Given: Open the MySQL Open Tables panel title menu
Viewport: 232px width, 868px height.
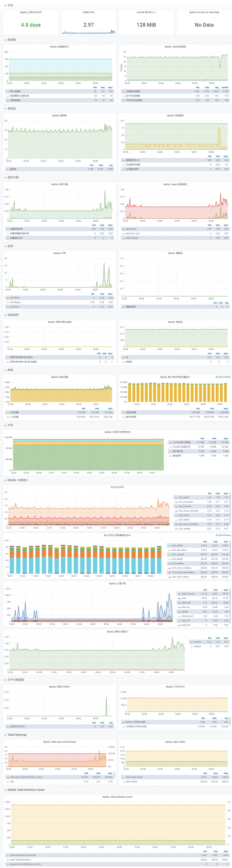Looking at the screenshot, I should point(175,742).
